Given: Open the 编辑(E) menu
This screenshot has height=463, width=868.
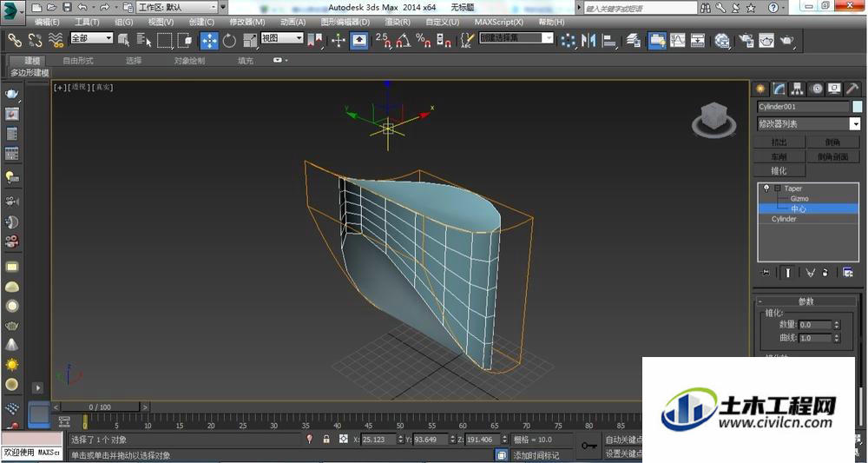Looking at the screenshot, I should 47,22.
